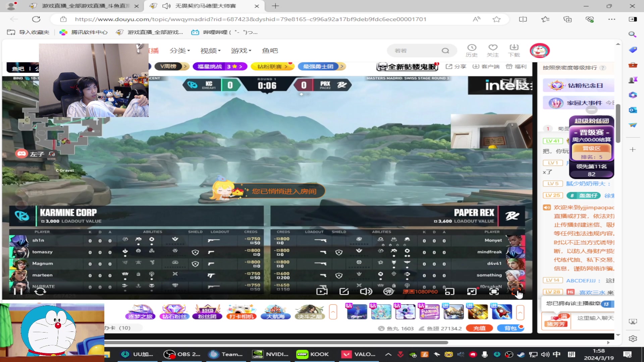
Task: Open the 最强勇士团 badge
Action: (321, 66)
